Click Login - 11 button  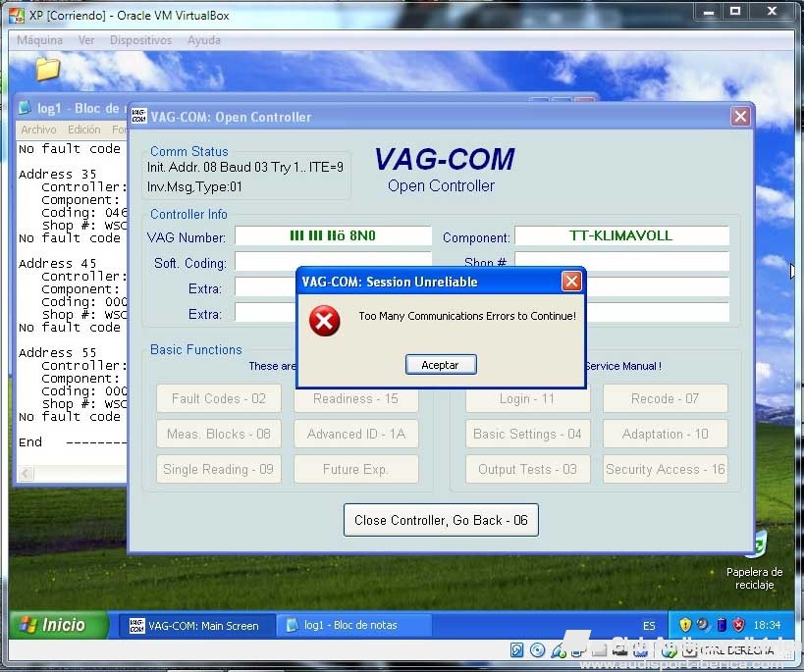click(x=527, y=399)
